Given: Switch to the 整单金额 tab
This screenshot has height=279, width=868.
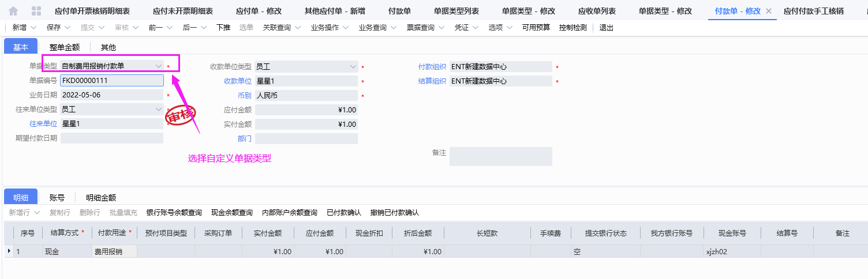Looking at the screenshot, I should [64, 47].
